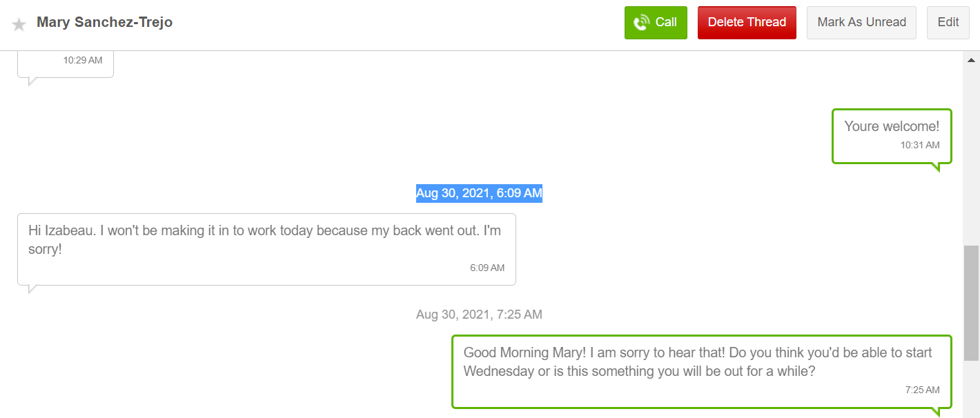Image resolution: width=980 pixels, height=418 pixels.
Task: Star Mary Sanchez-Trejo as a favorite
Action: [19, 24]
